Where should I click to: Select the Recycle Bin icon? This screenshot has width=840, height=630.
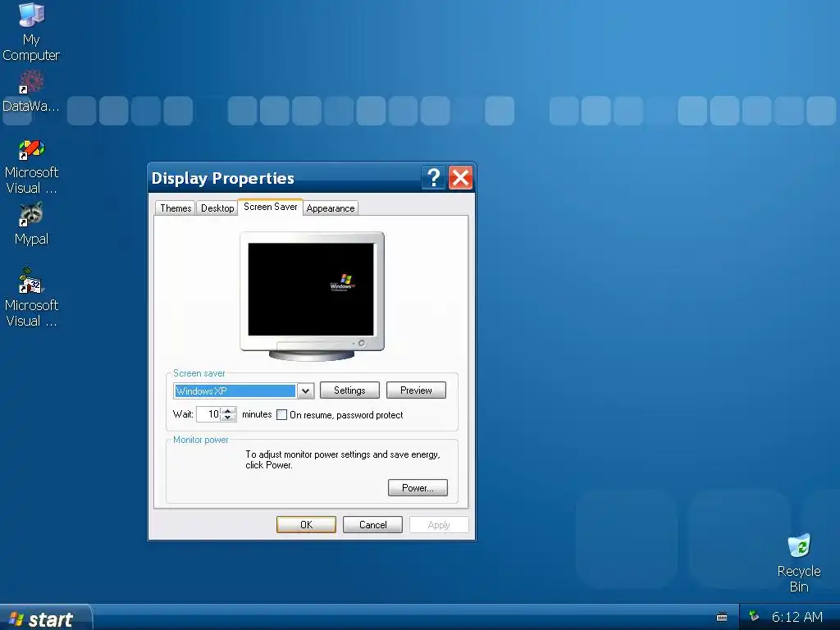point(799,563)
